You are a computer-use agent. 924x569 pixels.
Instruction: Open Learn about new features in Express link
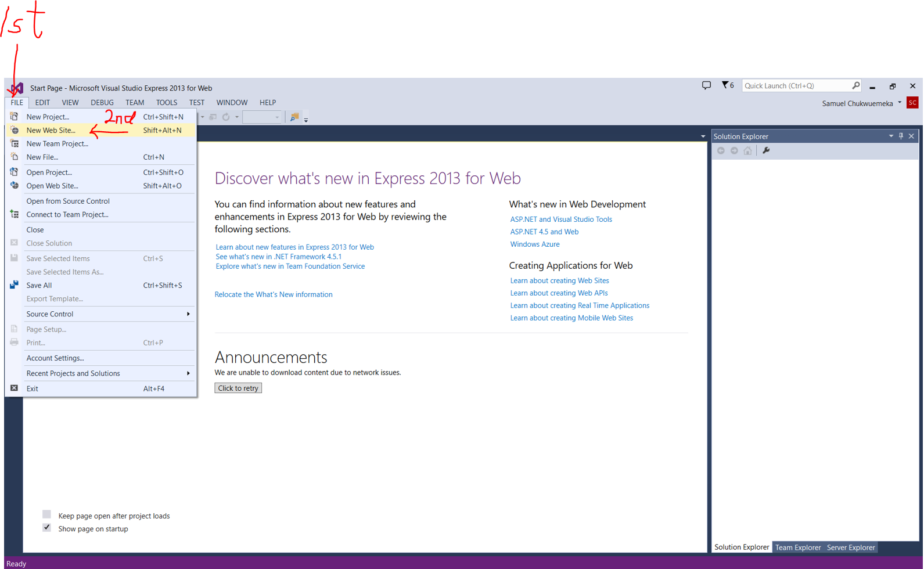(x=294, y=247)
